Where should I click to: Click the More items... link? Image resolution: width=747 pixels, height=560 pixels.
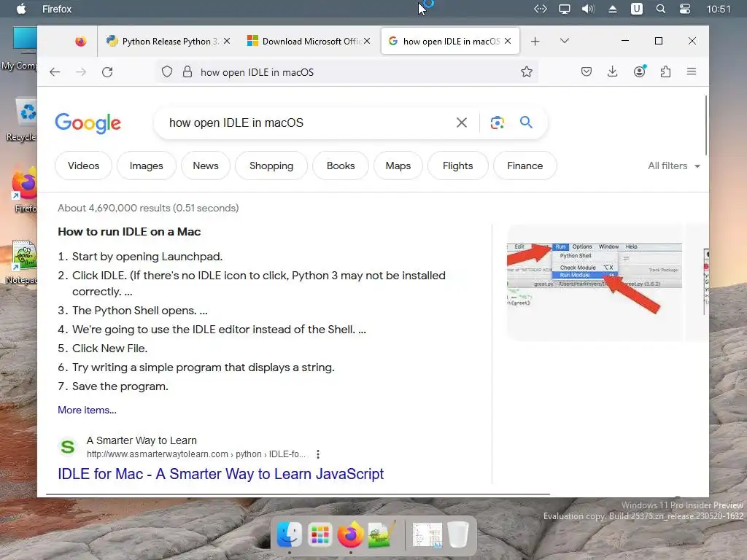coord(87,410)
